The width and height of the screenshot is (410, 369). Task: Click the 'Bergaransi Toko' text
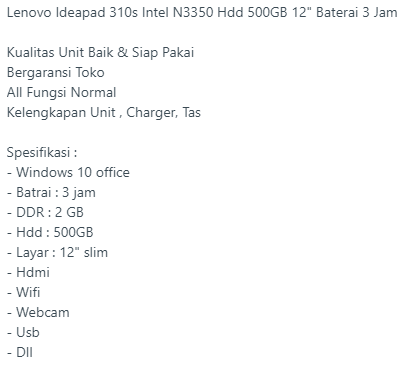56,73
